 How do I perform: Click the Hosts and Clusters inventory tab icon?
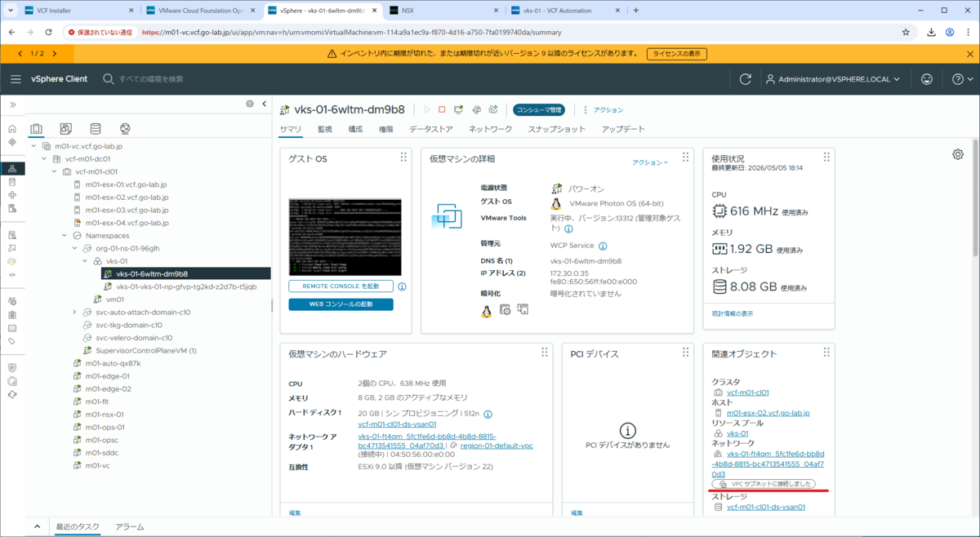coord(36,129)
